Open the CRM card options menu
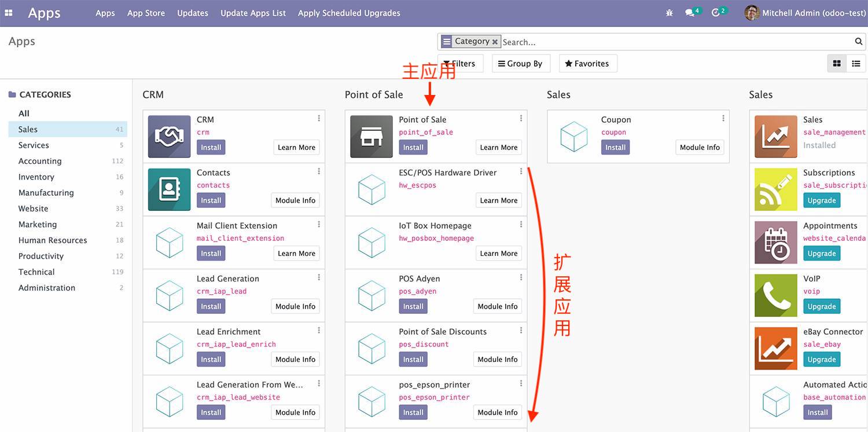Image resolution: width=868 pixels, height=432 pixels. 319,119
